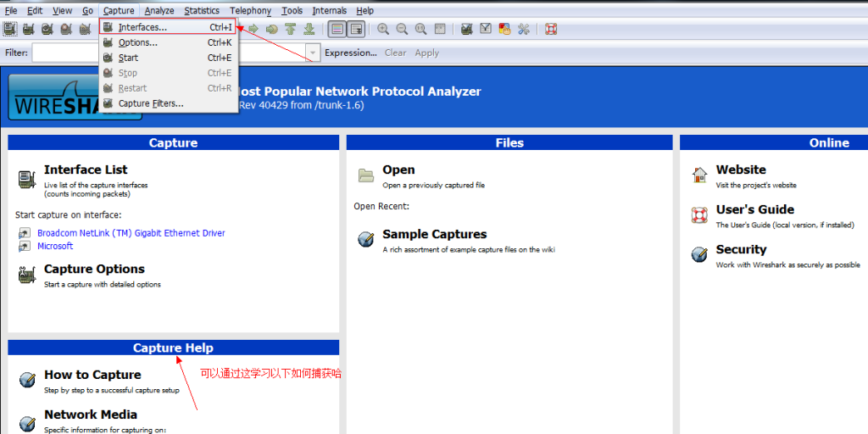Choose Capture Filters... menu entry
This screenshot has width=868, height=434.
pyautogui.click(x=169, y=103)
